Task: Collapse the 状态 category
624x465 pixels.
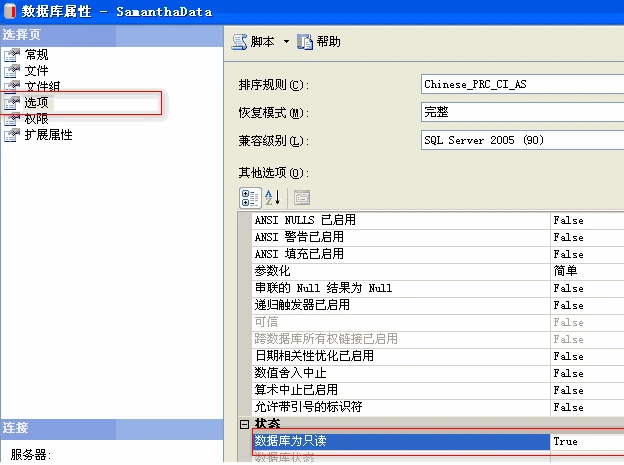Action: 244,425
